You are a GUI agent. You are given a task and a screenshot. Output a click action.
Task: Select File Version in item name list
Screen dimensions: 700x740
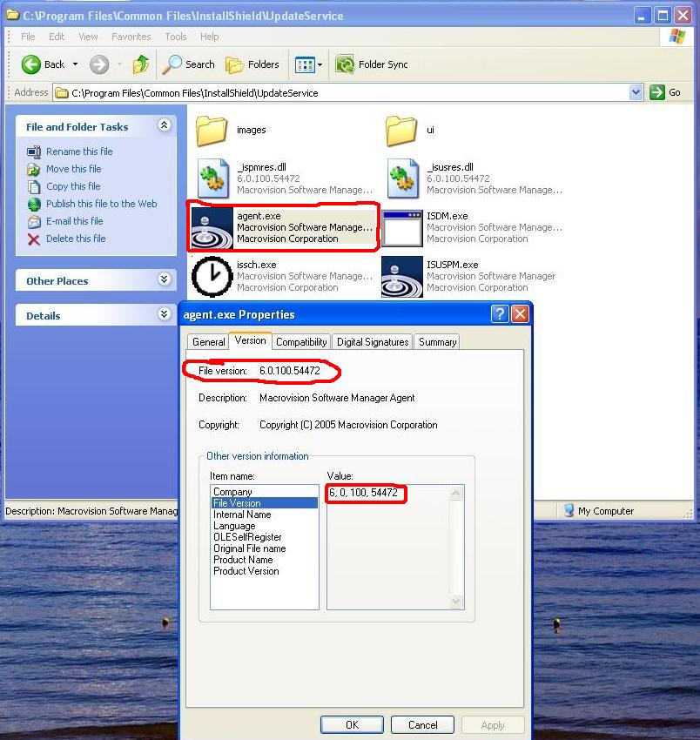point(265,503)
